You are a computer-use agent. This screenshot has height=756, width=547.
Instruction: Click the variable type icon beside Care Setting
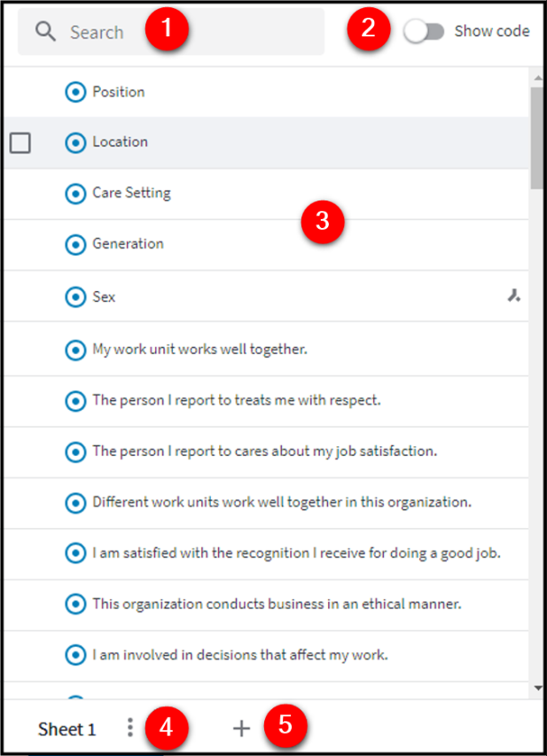pos(76,193)
